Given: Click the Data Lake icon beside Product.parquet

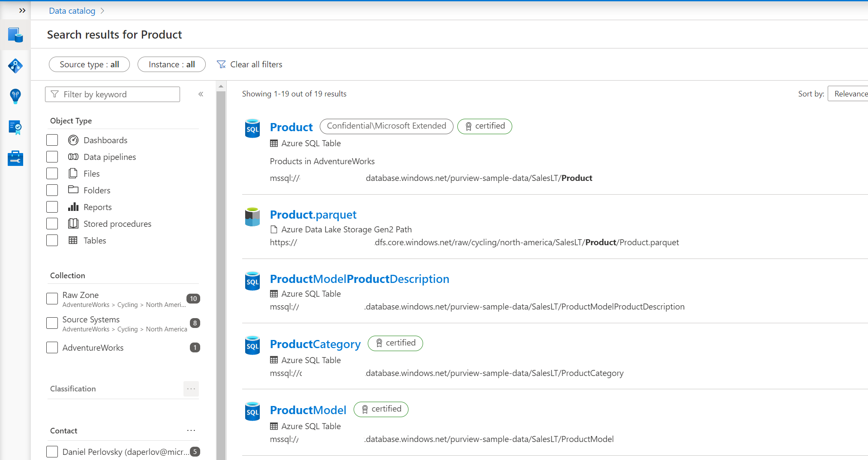Looking at the screenshot, I should pos(252,217).
